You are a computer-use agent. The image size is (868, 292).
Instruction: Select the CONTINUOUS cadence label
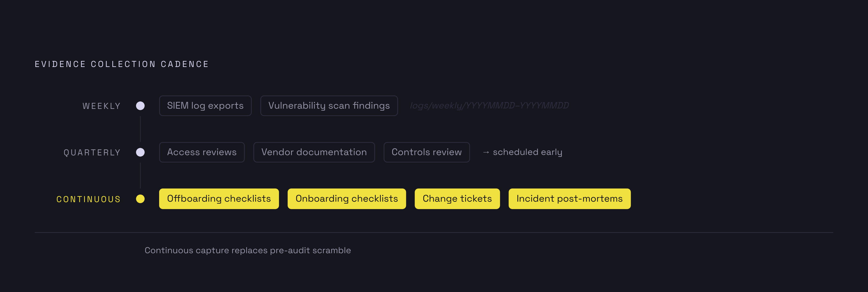click(x=88, y=199)
